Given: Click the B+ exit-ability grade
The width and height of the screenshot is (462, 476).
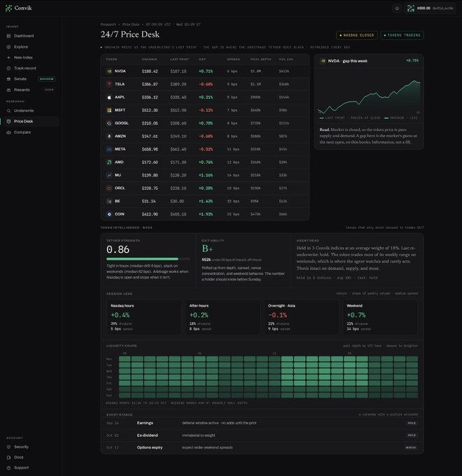Looking at the screenshot, I should coord(207,249).
